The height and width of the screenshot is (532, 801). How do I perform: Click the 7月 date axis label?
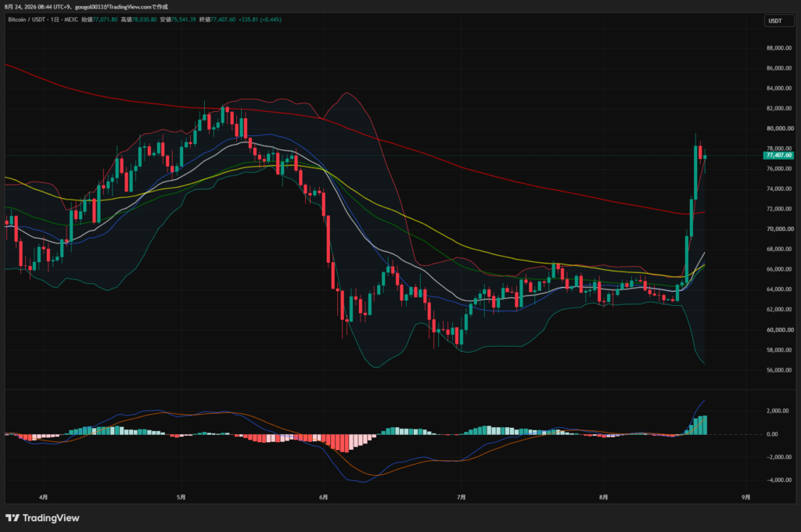point(462,498)
